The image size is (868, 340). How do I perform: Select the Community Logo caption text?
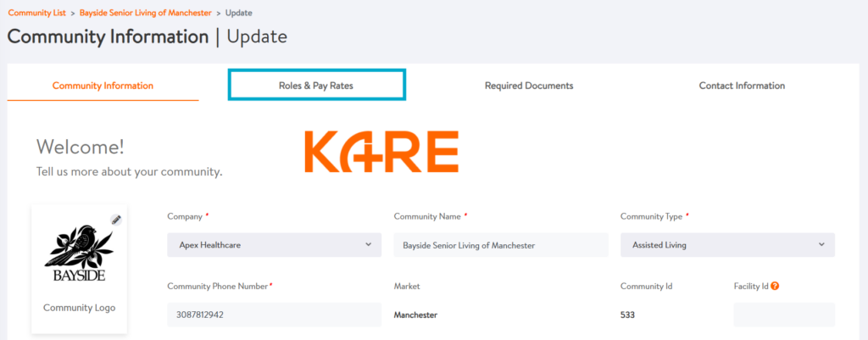click(x=79, y=308)
